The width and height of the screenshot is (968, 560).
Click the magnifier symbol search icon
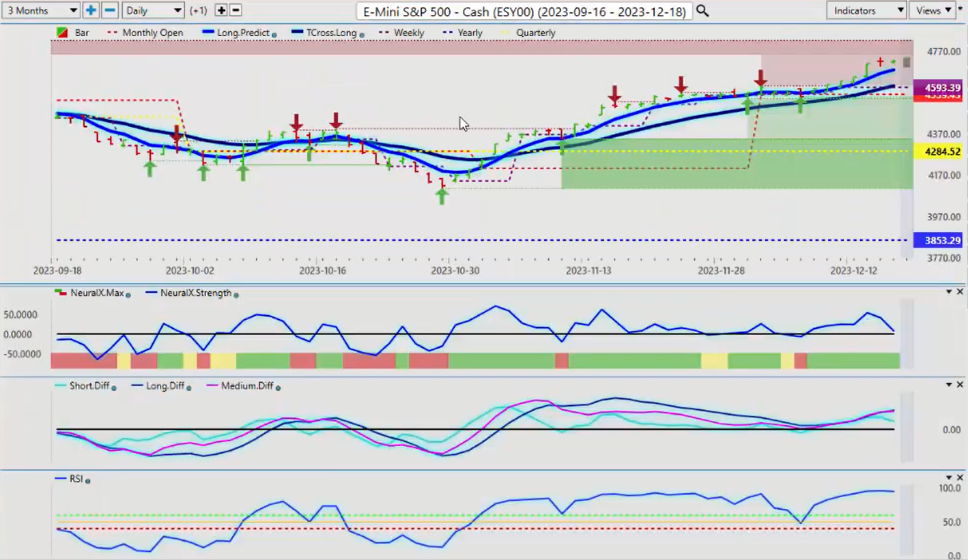(x=702, y=11)
